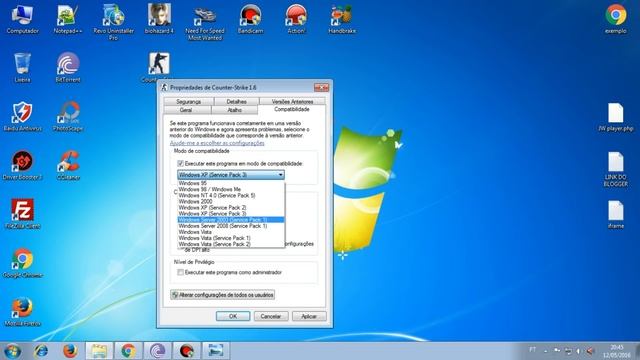Open the Windows Start orb

click(13, 351)
